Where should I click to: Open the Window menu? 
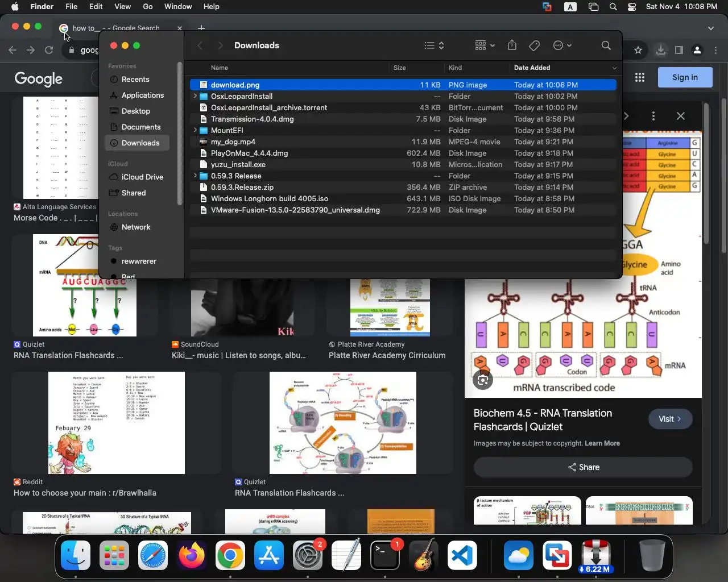pos(178,7)
